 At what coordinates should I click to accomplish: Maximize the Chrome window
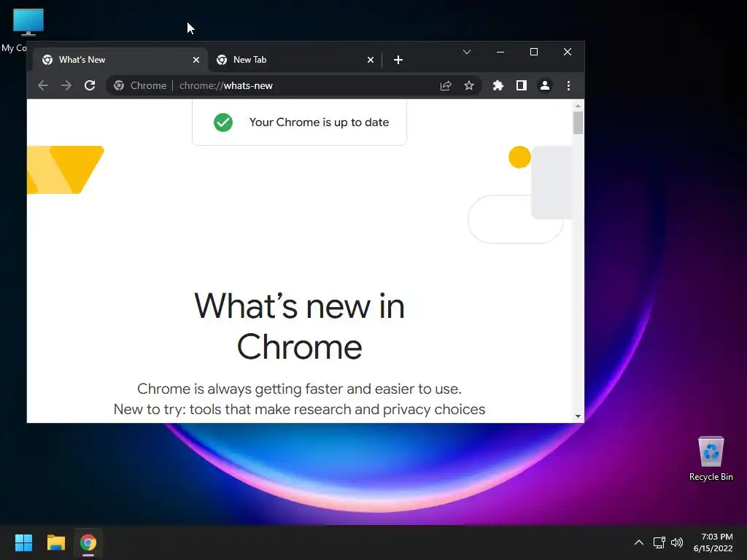(533, 52)
